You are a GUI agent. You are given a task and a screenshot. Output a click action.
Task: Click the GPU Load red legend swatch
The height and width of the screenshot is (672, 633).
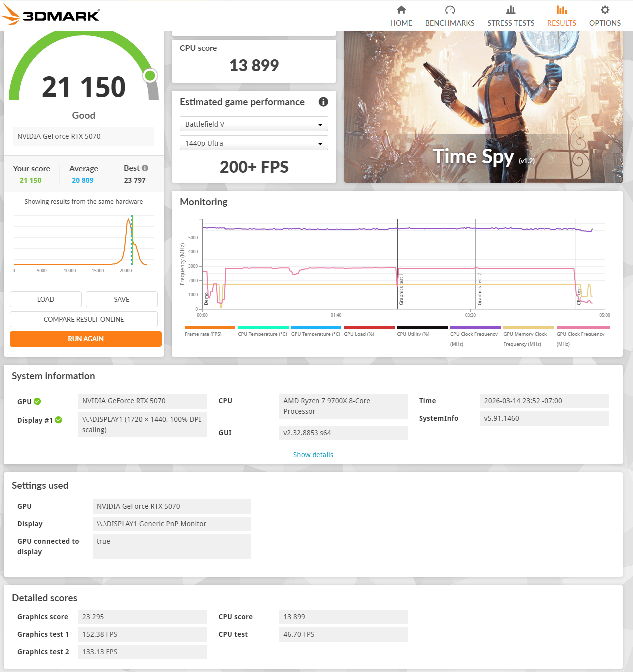point(369,327)
